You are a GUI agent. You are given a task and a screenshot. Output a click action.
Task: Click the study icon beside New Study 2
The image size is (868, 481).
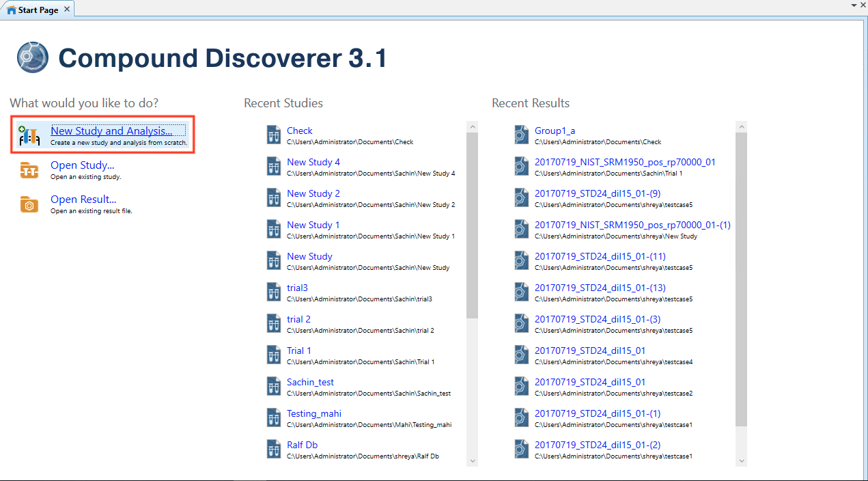(x=274, y=197)
